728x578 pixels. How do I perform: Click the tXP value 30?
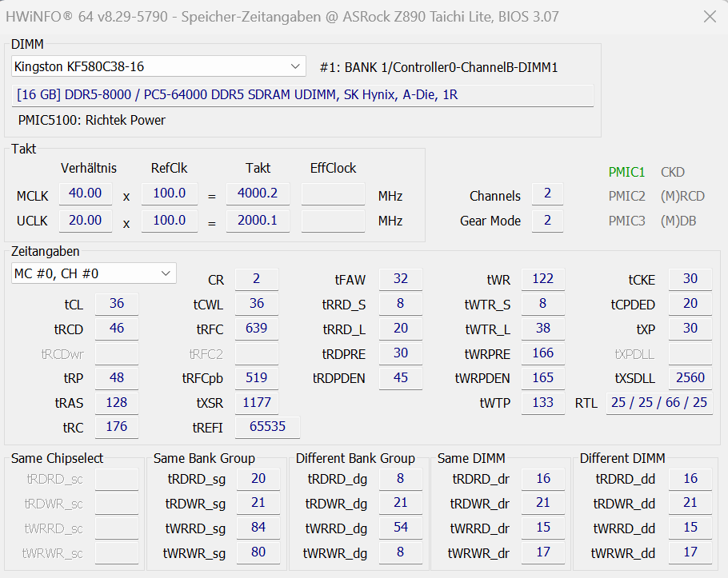[x=690, y=329]
